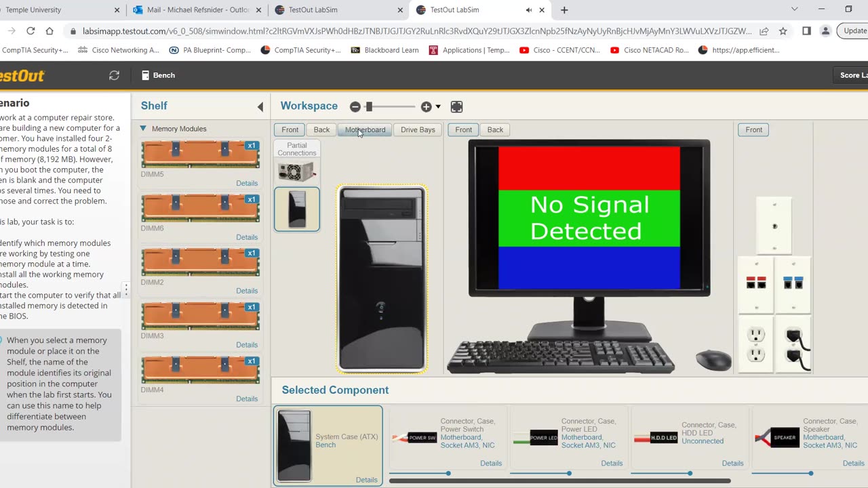The width and height of the screenshot is (868, 488).
Task: Switch to the first TestOut LabSim tab
Action: pyautogui.click(x=338, y=10)
